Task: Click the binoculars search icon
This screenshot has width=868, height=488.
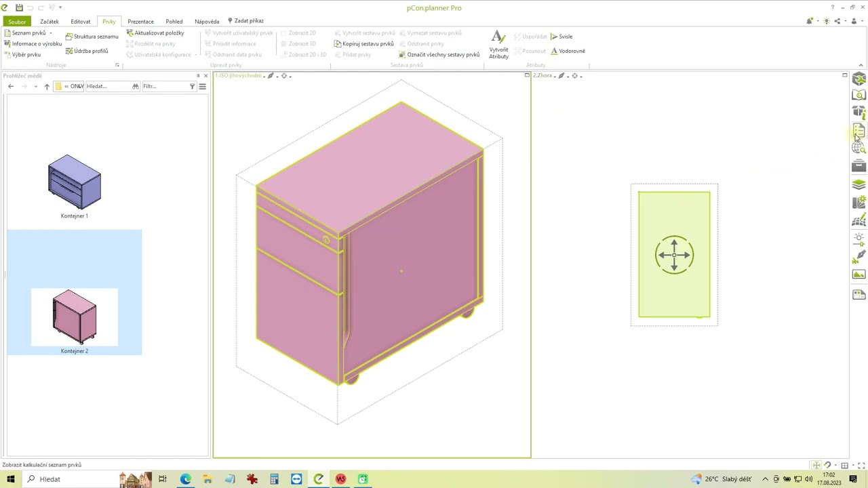Action: [136, 86]
